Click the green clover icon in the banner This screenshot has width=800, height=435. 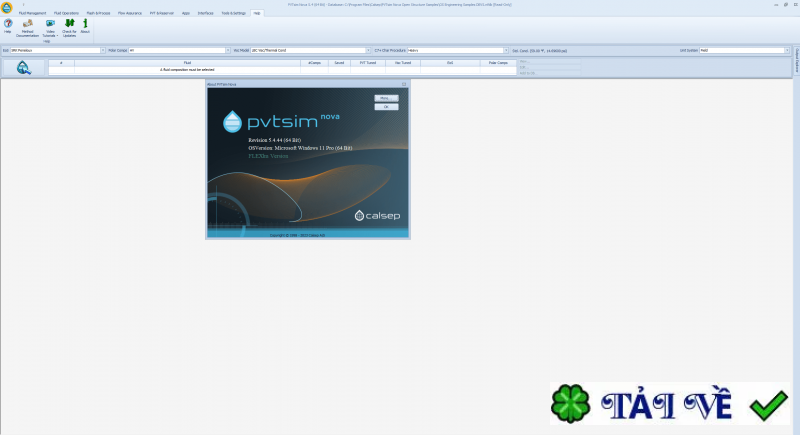pyautogui.click(x=570, y=404)
